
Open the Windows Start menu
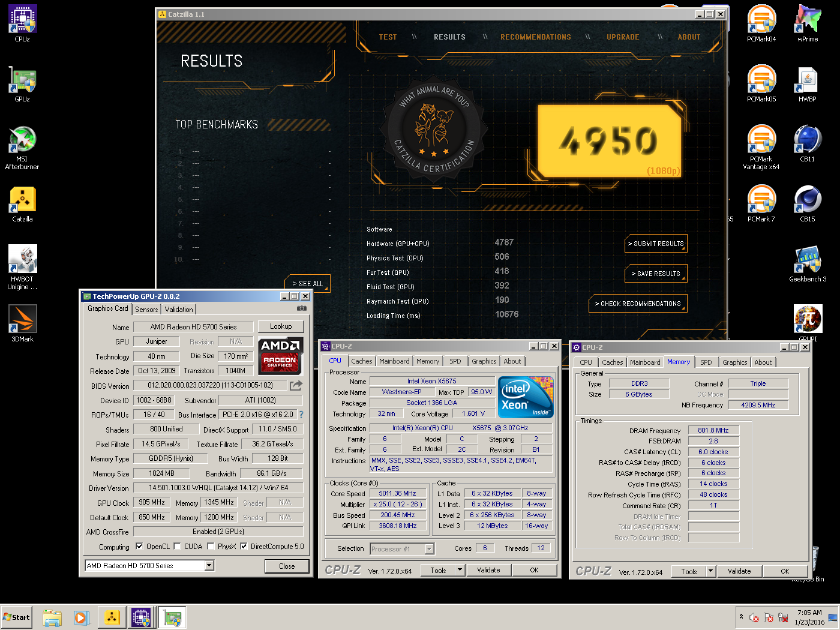[x=16, y=617]
